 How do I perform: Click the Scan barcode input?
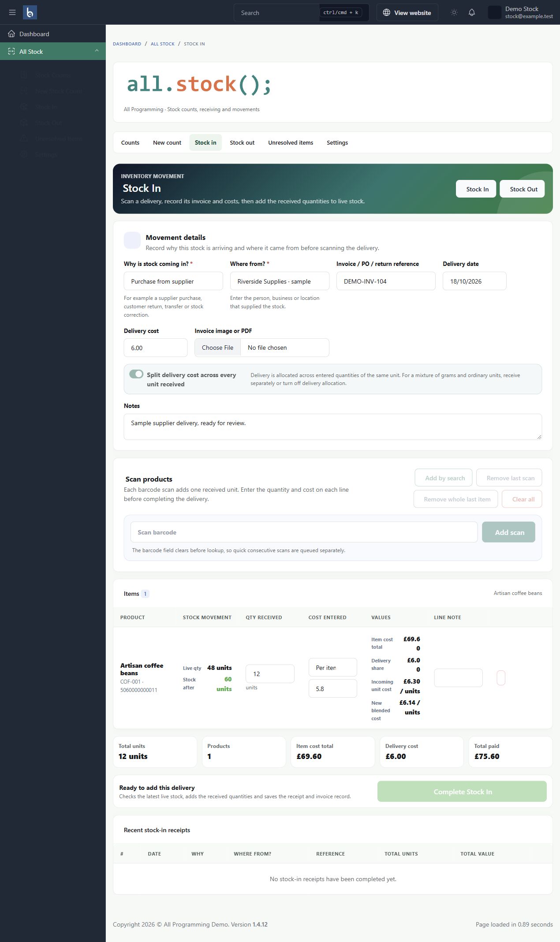(304, 532)
